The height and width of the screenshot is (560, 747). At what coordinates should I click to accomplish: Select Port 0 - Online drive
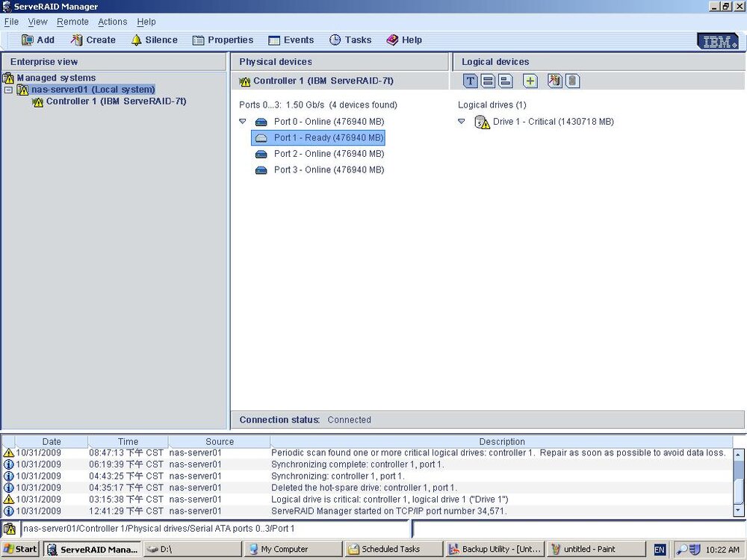pos(329,122)
